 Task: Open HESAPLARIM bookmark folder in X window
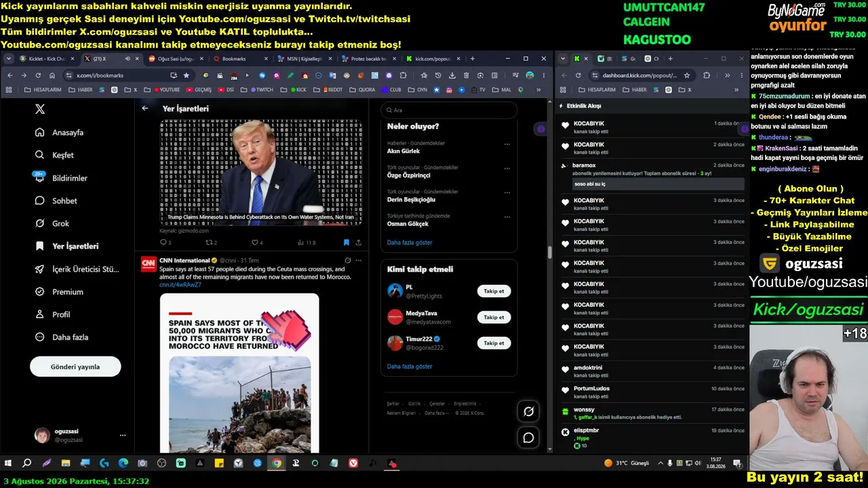[x=42, y=89]
